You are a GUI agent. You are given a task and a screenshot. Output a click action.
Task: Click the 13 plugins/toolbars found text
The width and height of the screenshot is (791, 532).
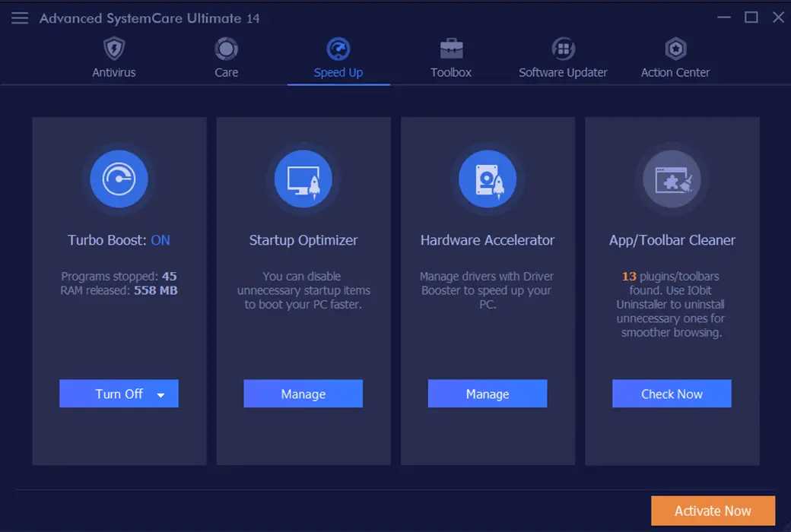coord(670,283)
